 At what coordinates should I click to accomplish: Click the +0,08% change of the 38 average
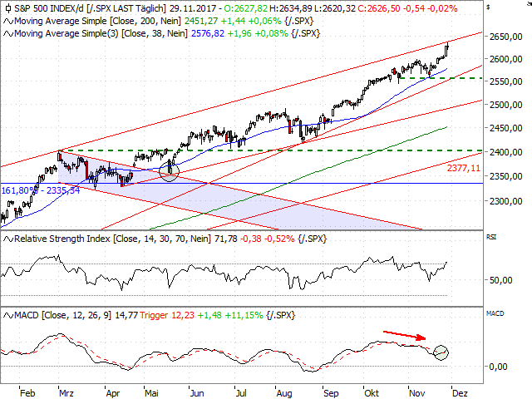coord(272,33)
